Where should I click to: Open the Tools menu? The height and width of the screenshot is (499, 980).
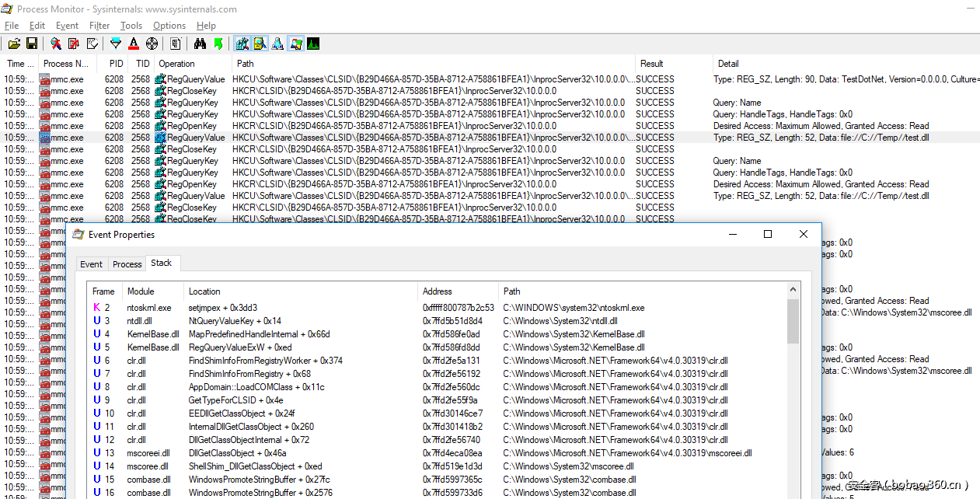tap(131, 26)
